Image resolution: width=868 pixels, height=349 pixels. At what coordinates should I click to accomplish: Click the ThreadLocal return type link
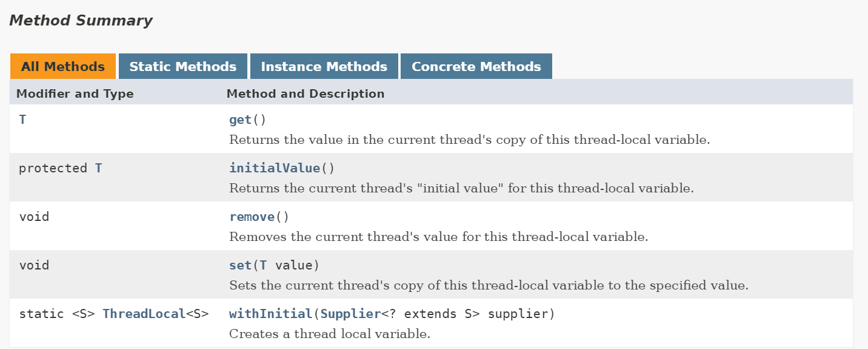144,314
